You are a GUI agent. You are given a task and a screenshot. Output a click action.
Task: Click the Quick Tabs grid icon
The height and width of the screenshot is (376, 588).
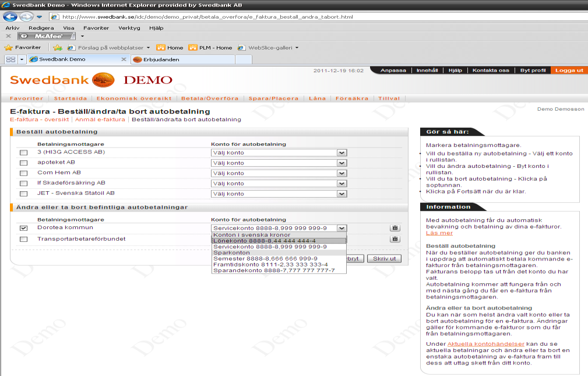coord(11,59)
